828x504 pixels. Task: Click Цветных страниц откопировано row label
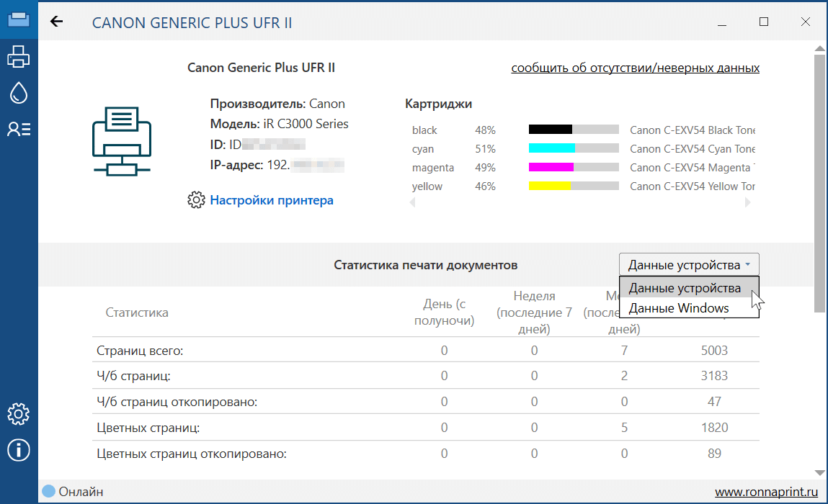click(192, 454)
